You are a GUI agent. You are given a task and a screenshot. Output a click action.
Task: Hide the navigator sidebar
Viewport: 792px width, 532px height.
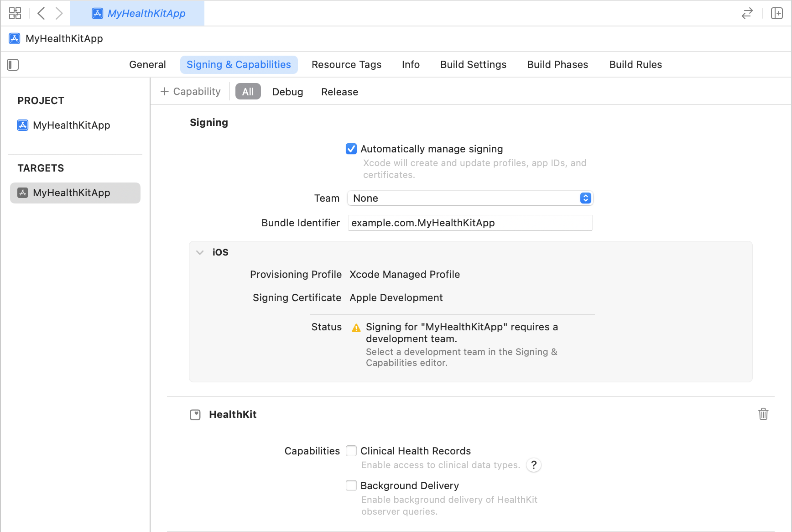pos(13,65)
